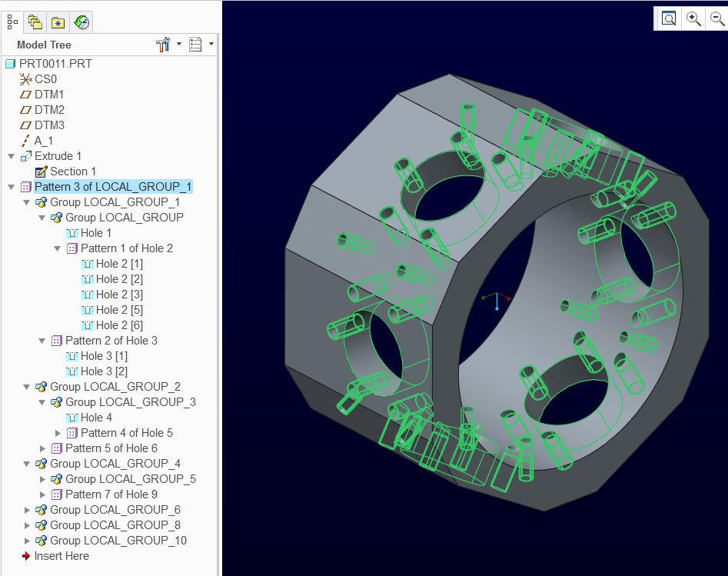
Task: Expand Group LOCAL_GROUP_8 node
Action: pos(27,525)
